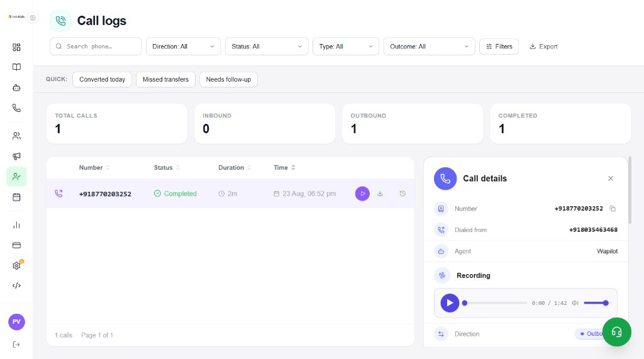Click the 2m duration cell

coord(228,194)
